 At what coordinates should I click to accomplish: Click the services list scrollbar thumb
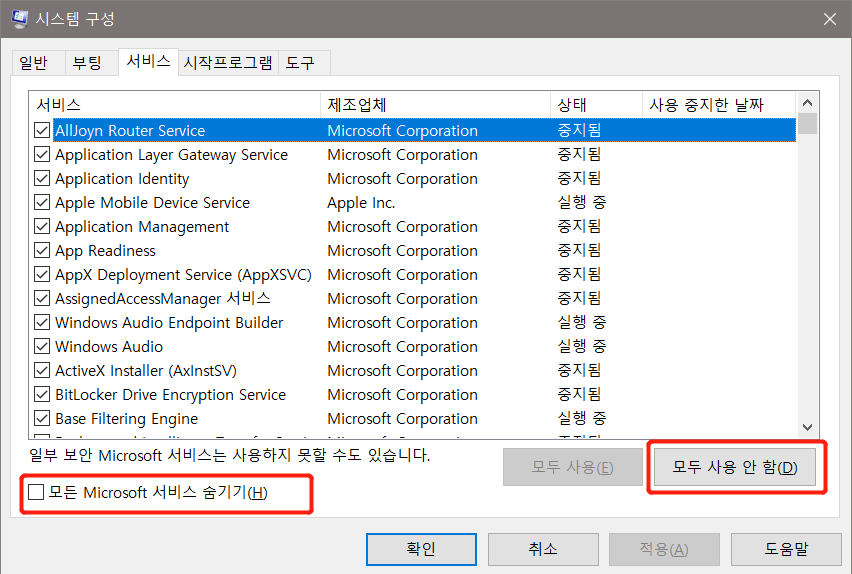click(807, 123)
